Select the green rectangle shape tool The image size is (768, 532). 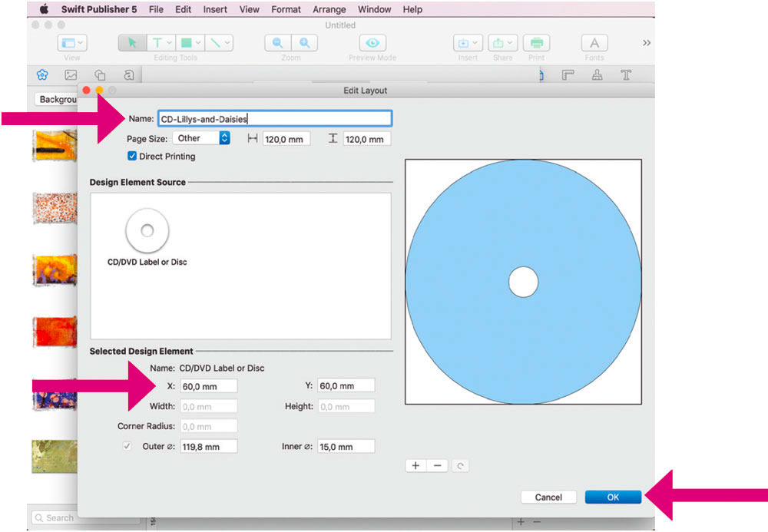click(186, 43)
